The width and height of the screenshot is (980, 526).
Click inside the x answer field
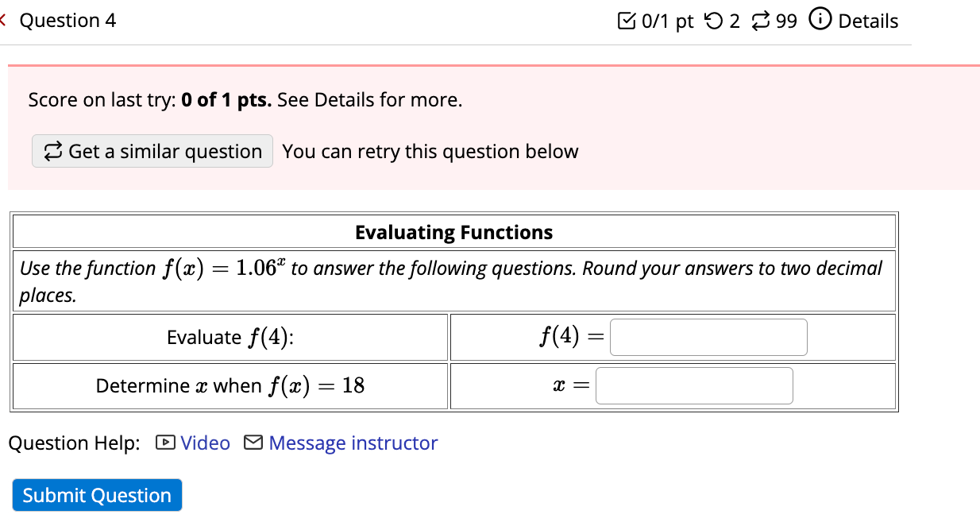(694, 385)
